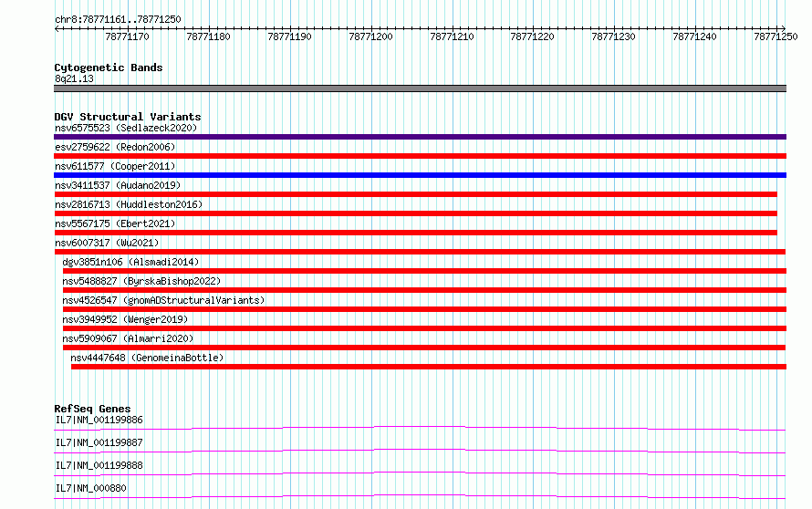Open the nsv2816713 (Huddleston2016) label
This screenshot has height=509, width=812.
[129, 204]
